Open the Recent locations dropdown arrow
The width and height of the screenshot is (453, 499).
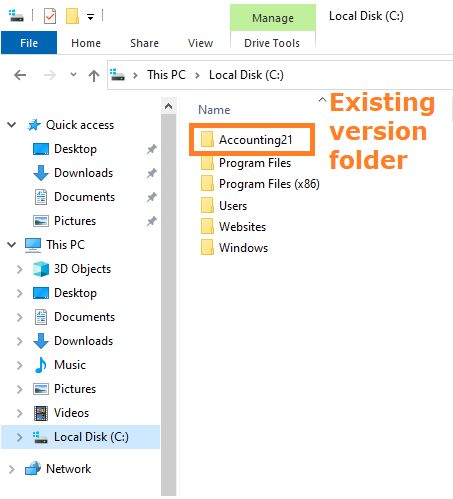tap(73, 75)
